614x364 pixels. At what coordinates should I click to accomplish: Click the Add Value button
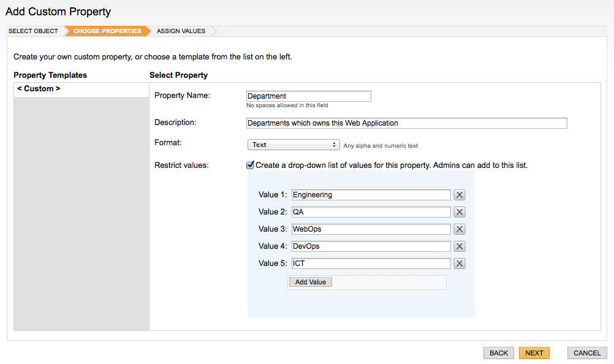[x=310, y=282]
